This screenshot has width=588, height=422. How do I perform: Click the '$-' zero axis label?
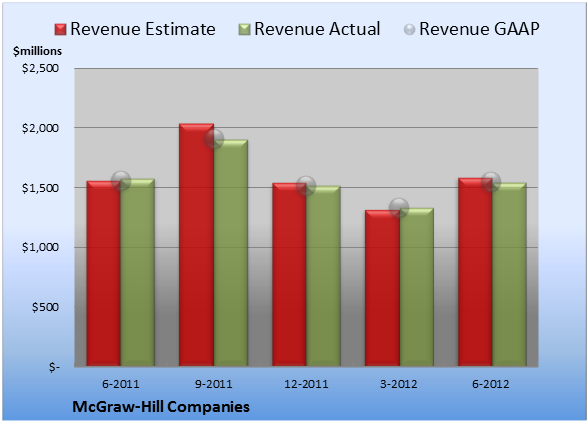[54, 367]
